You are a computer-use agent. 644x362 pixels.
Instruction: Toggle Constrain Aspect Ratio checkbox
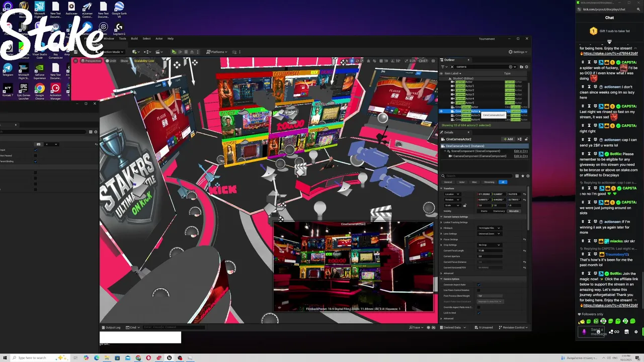point(478,285)
